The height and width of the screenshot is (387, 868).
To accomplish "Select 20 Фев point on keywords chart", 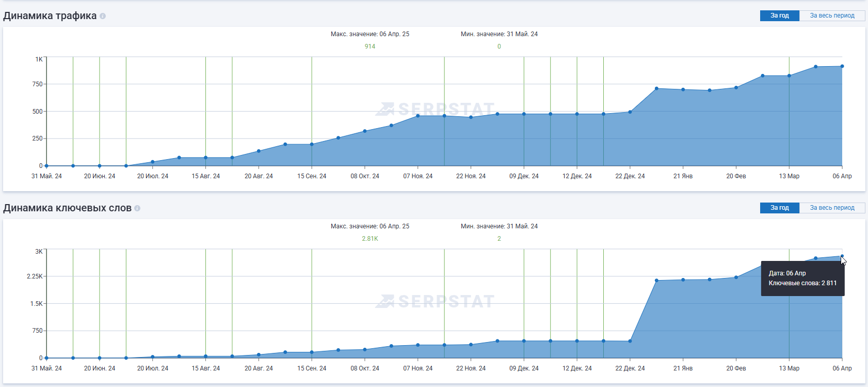I will (x=736, y=277).
